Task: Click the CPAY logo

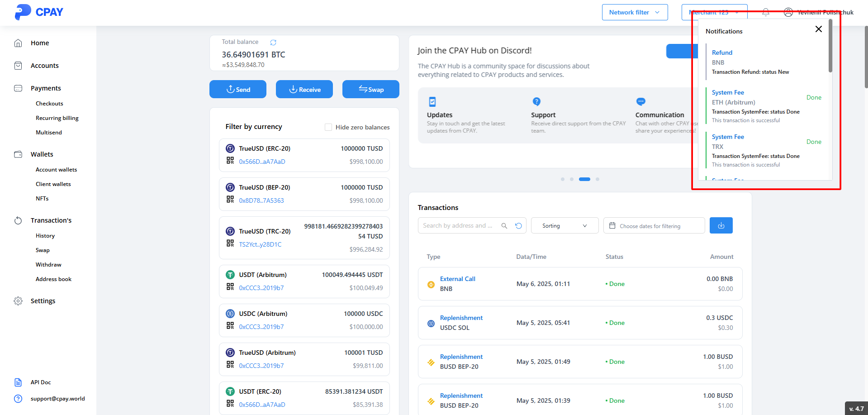Action: [39, 12]
